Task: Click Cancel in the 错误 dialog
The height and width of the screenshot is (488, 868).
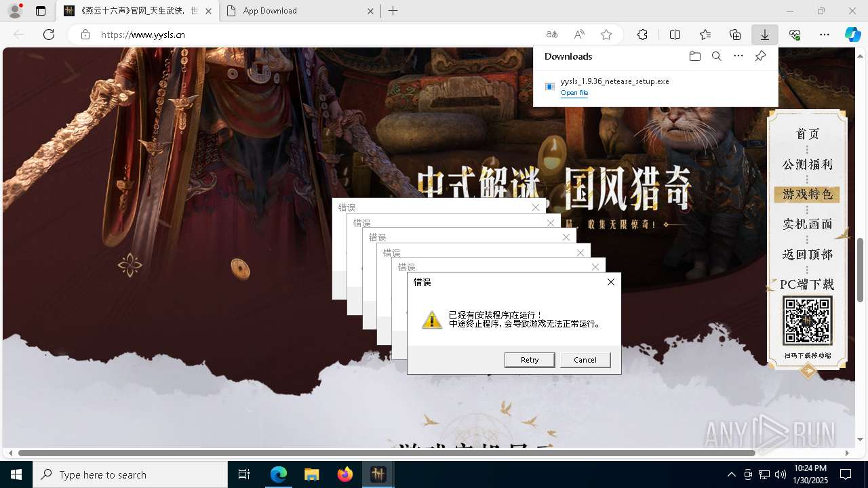Action: click(x=585, y=360)
